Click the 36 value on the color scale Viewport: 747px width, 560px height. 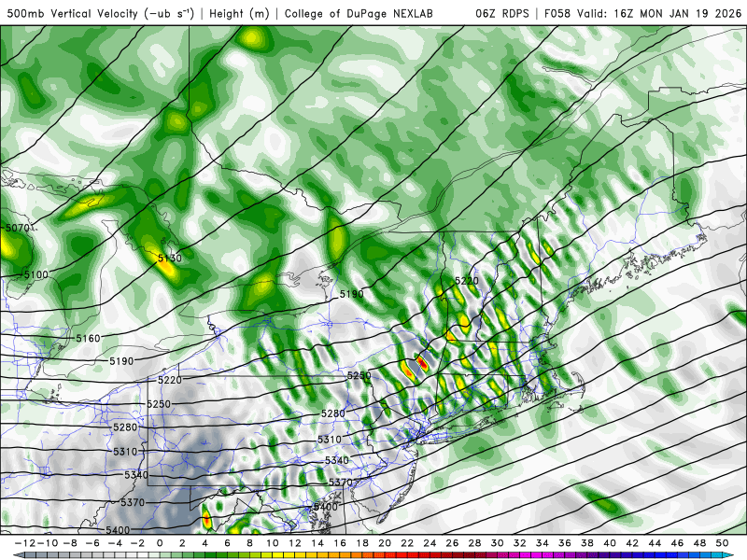point(565,543)
